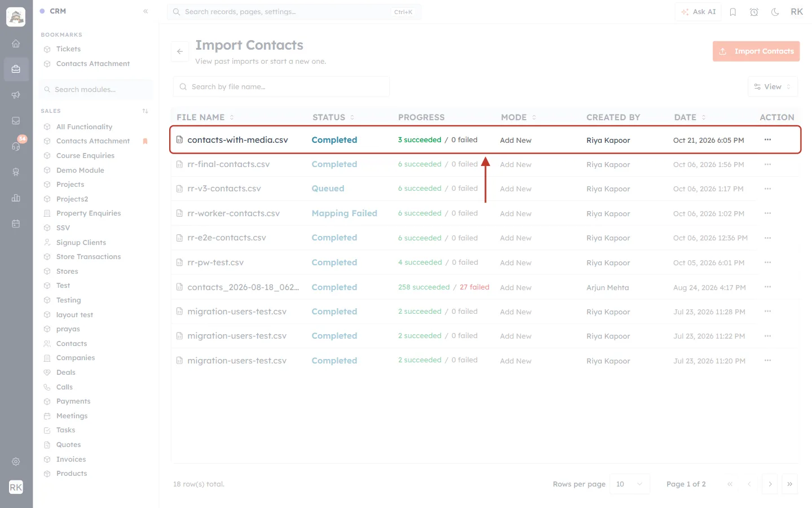Open Signup Clients module
Viewport: 812px width, 508px height.
pos(81,243)
